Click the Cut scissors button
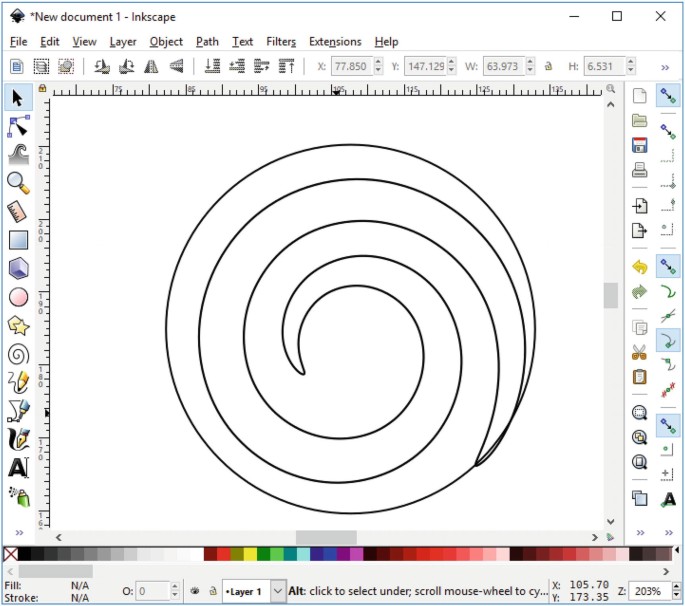 coord(640,353)
